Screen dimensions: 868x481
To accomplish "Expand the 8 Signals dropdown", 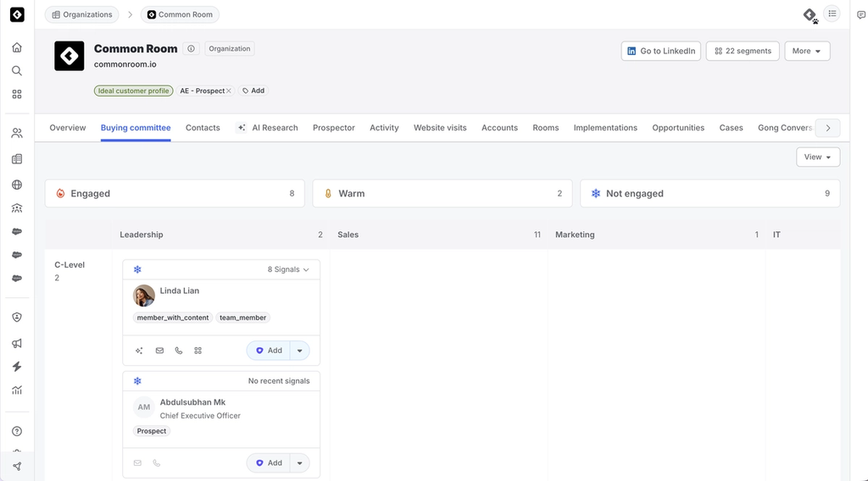I will click(x=288, y=269).
